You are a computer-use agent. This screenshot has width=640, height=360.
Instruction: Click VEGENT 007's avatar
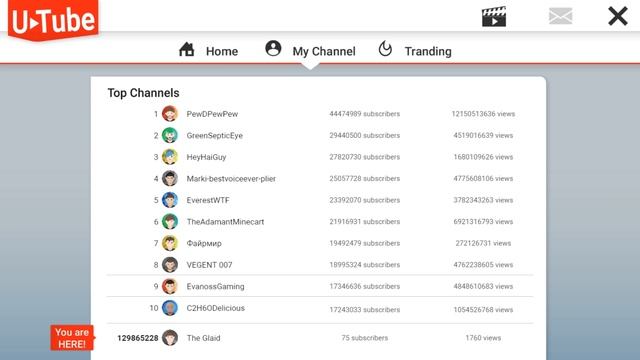tap(170, 265)
